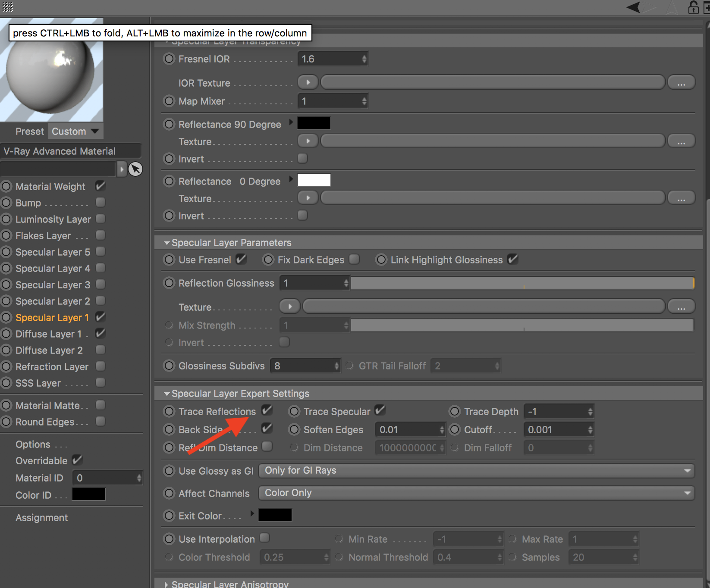Click IOR Texture ellipsis button
This screenshot has width=710, height=588.
(x=681, y=82)
